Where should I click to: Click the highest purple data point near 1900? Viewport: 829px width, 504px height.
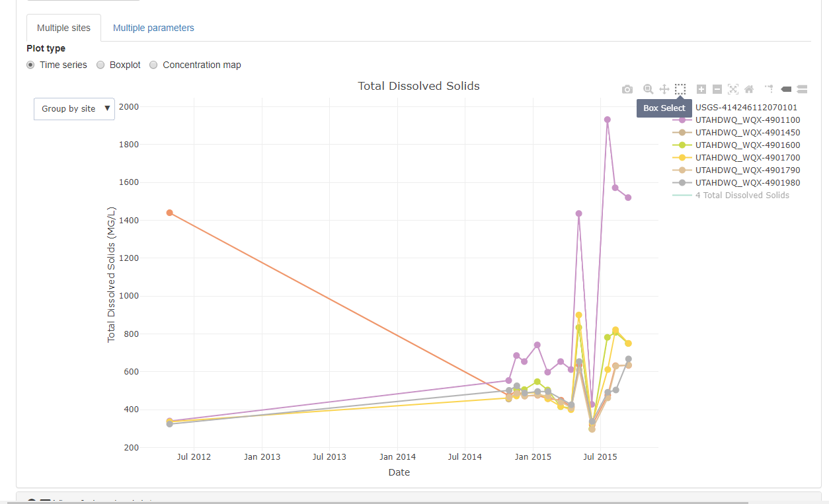607,120
